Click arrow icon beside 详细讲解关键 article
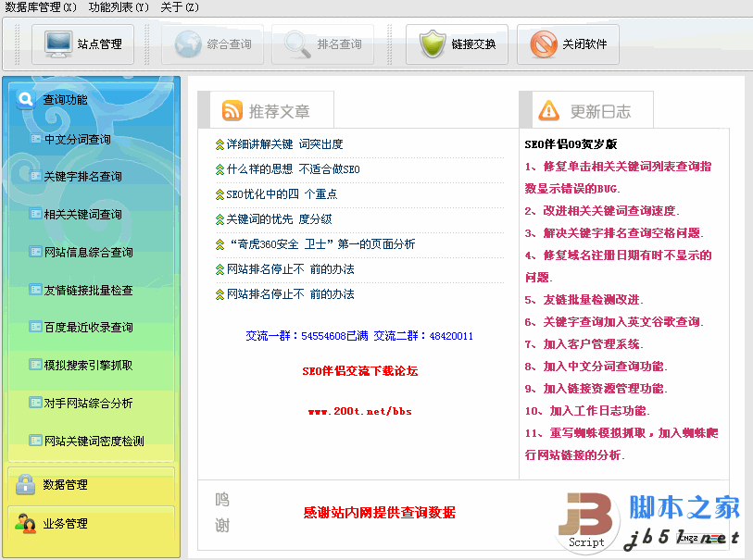The image size is (753, 560). [220, 144]
